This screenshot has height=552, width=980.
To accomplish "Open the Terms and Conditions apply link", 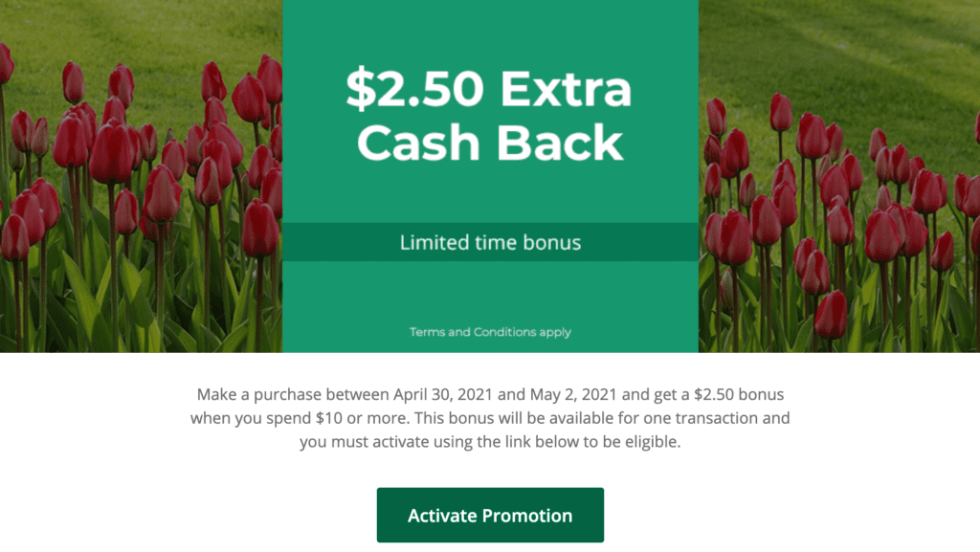I will (490, 332).
